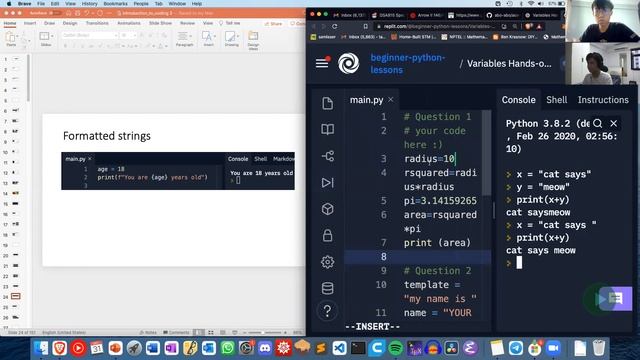Click the bookmark icon beside the address bar

(x=365, y=26)
